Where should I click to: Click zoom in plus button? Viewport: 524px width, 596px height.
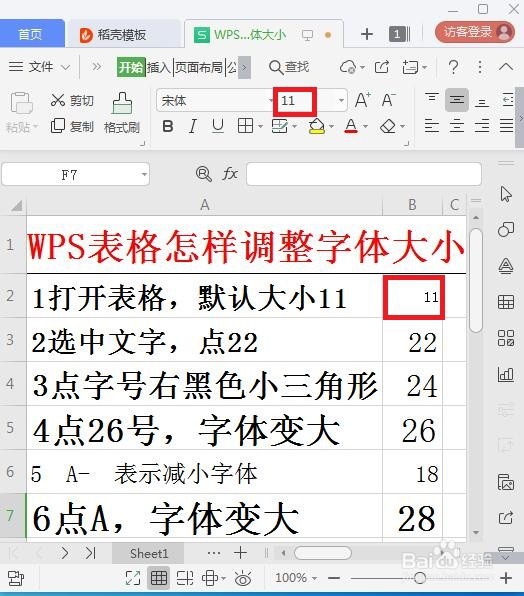pyautogui.click(x=506, y=578)
